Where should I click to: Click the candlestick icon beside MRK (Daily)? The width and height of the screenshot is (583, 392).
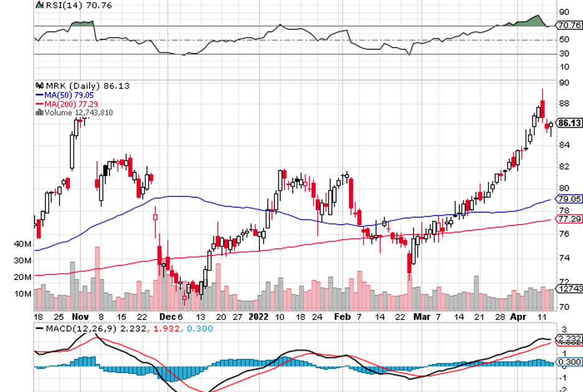coord(39,86)
